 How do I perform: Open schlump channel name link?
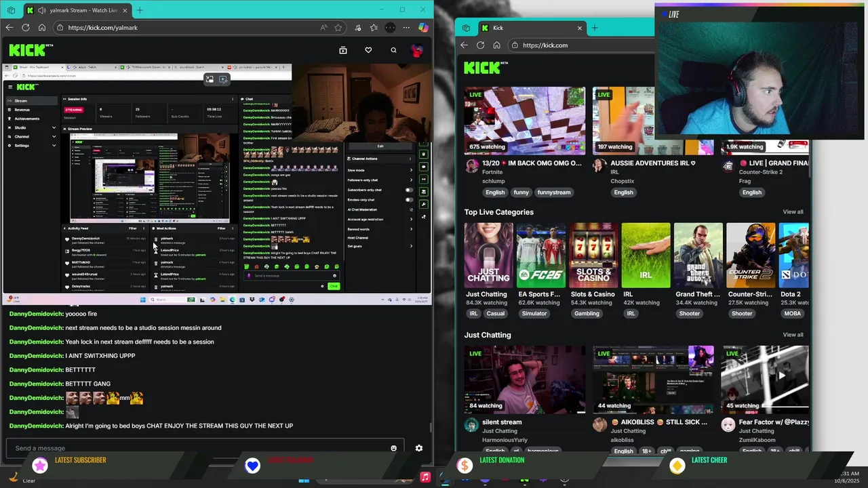pos(493,181)
